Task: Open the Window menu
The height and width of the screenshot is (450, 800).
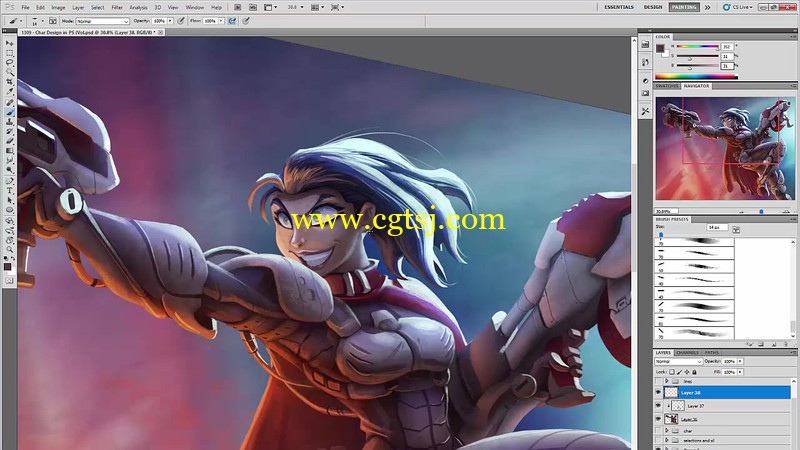Action: pos(194,8)
